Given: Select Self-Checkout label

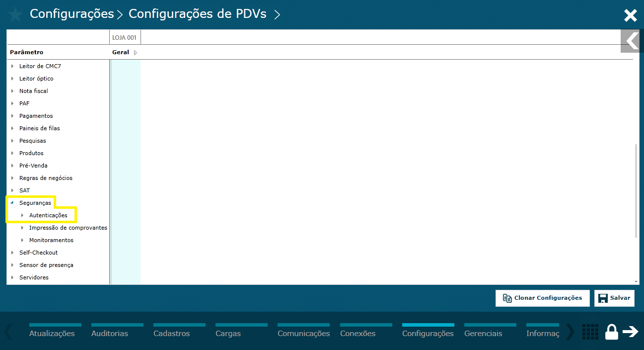Looking at the screenshot, I should click(39, 253).
